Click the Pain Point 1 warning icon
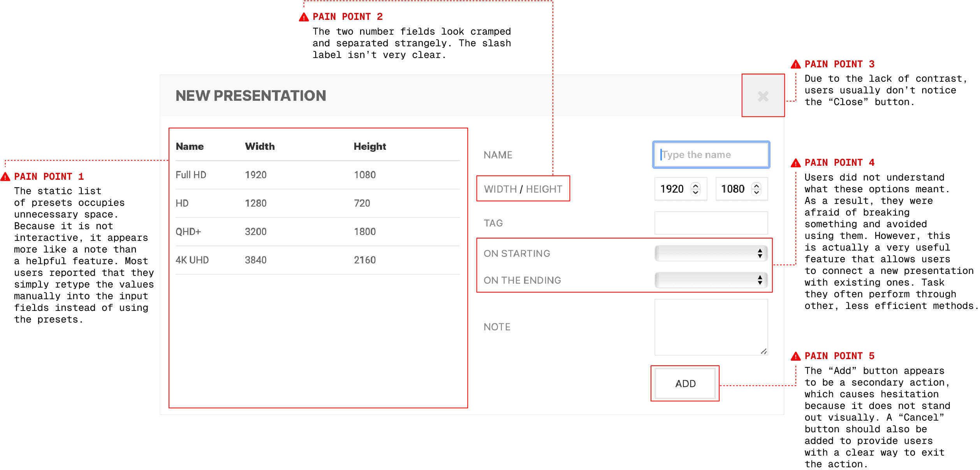The height and width of the screenshot is (470, 980). (x=5, y=177)
